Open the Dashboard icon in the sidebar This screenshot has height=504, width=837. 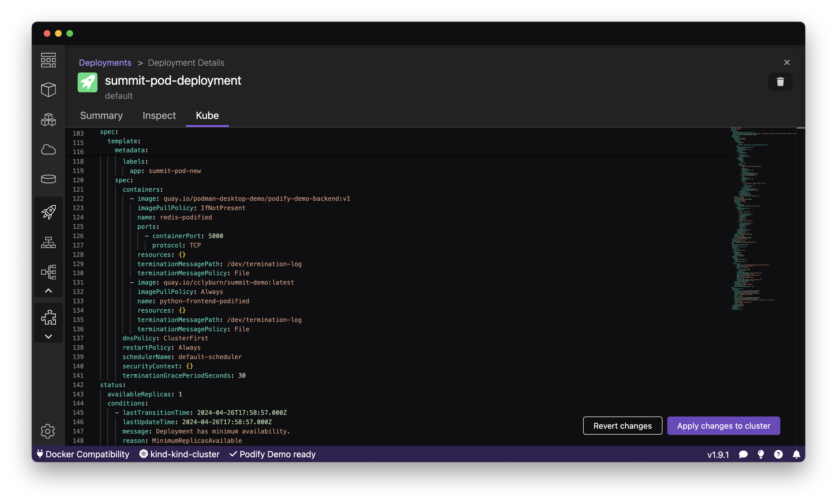(x=48, y=60)
